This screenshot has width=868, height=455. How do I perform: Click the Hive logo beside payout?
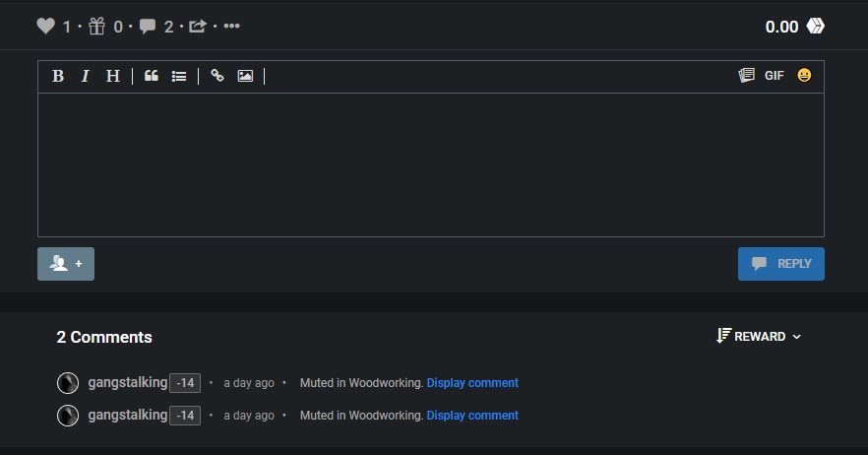pyautogui.click(x=815, y=27)
